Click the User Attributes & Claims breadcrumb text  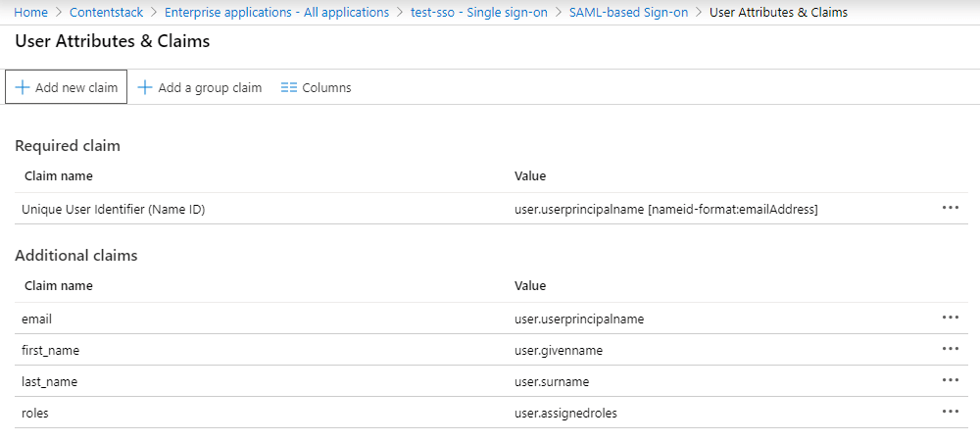tap(778, 12)
